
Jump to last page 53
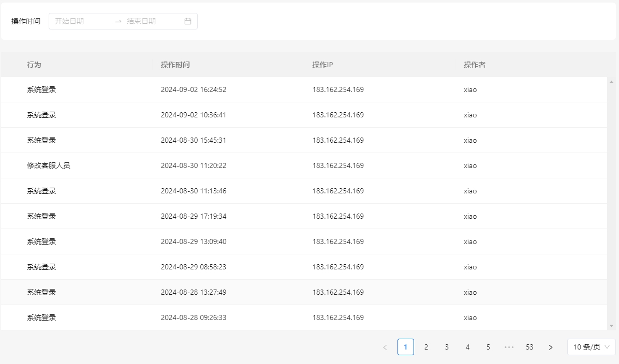(x=529, y=347)
